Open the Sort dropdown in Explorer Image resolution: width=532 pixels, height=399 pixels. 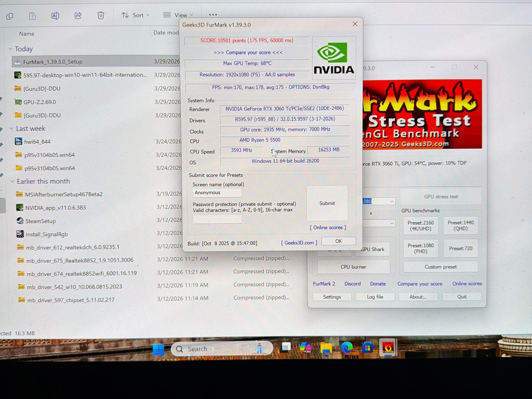136,15
